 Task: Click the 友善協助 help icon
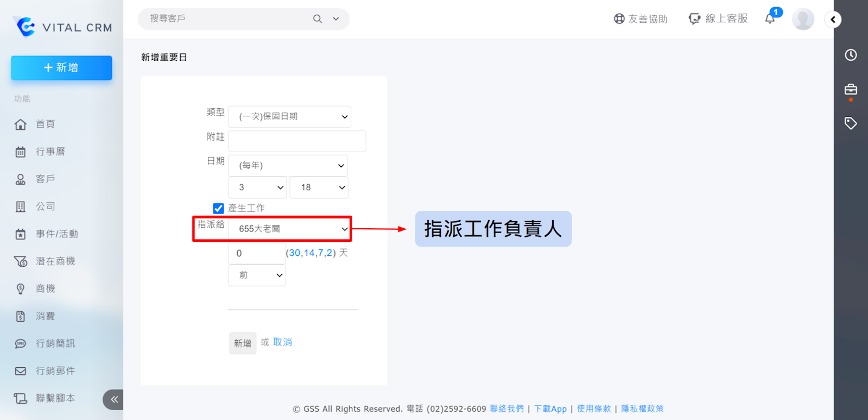click(619, 19)
